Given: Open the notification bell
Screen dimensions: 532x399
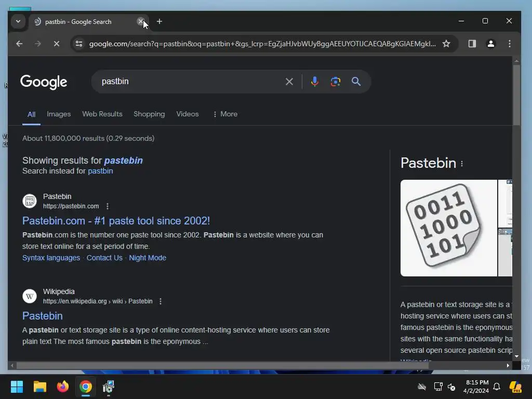Looking at the screenshot, I should (497, 387).
